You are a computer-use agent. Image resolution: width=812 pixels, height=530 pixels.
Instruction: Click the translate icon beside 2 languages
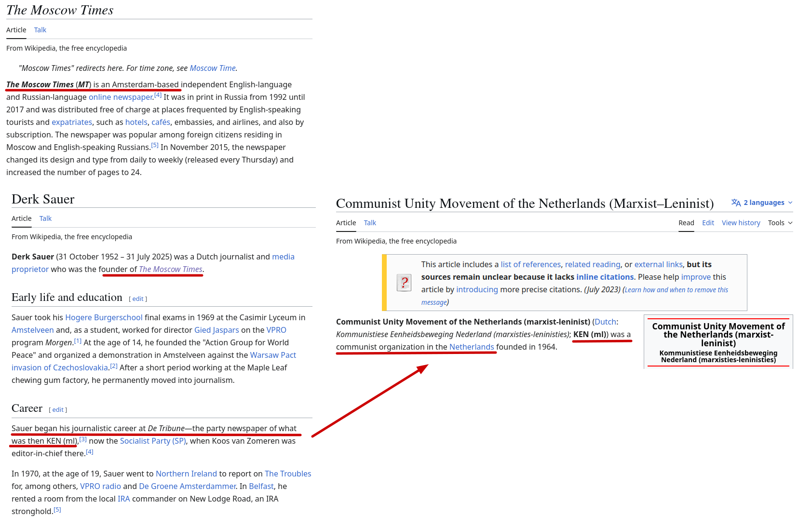tap(736, 203)
